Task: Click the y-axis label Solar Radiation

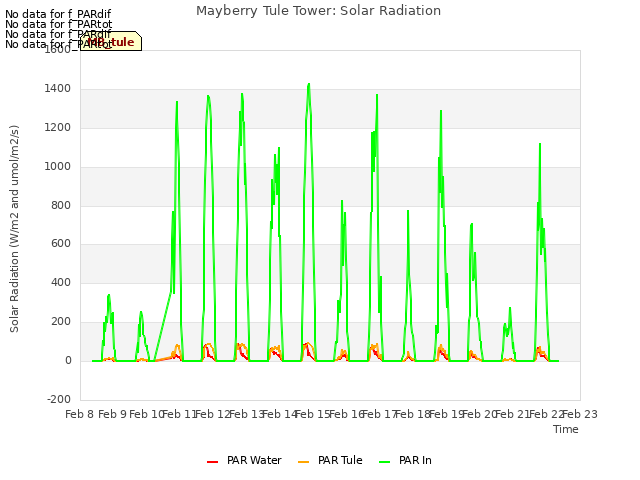Action: click(14, 229)
